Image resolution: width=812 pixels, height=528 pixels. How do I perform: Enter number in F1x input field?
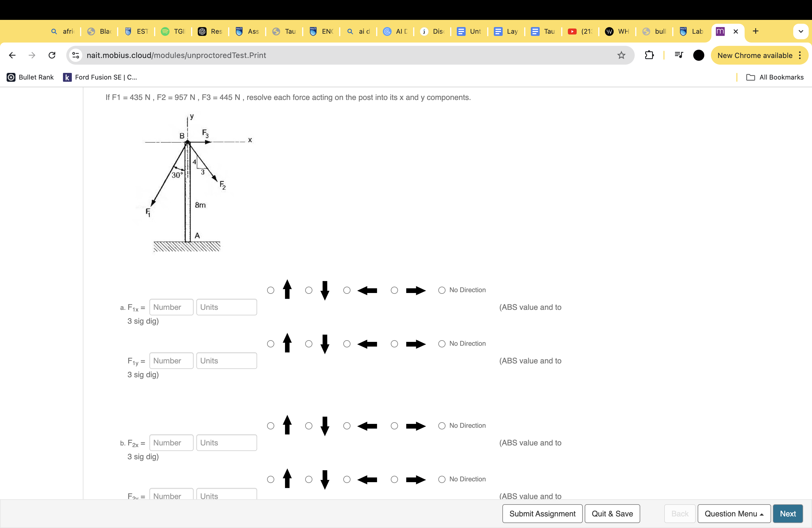[171, 307]
